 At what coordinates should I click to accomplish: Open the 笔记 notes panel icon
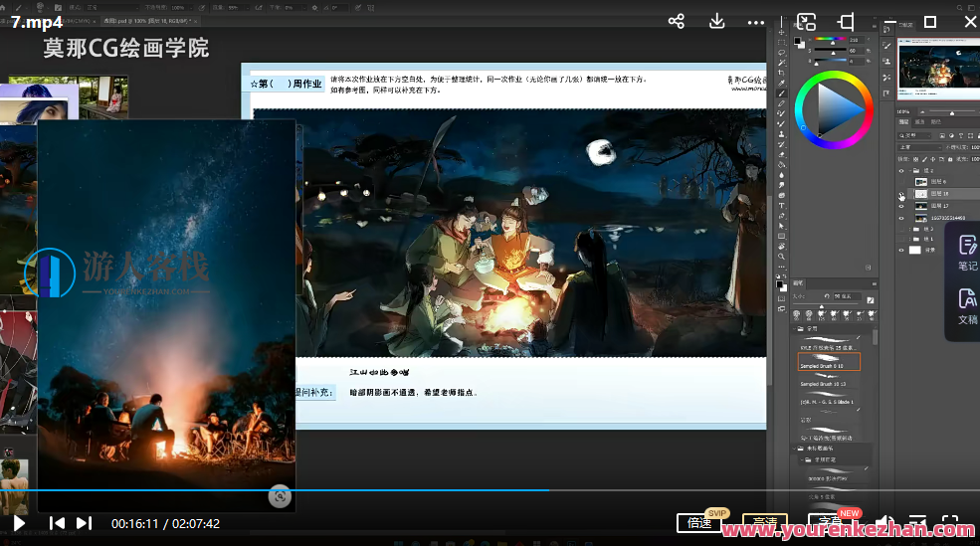tap(967, 252)
